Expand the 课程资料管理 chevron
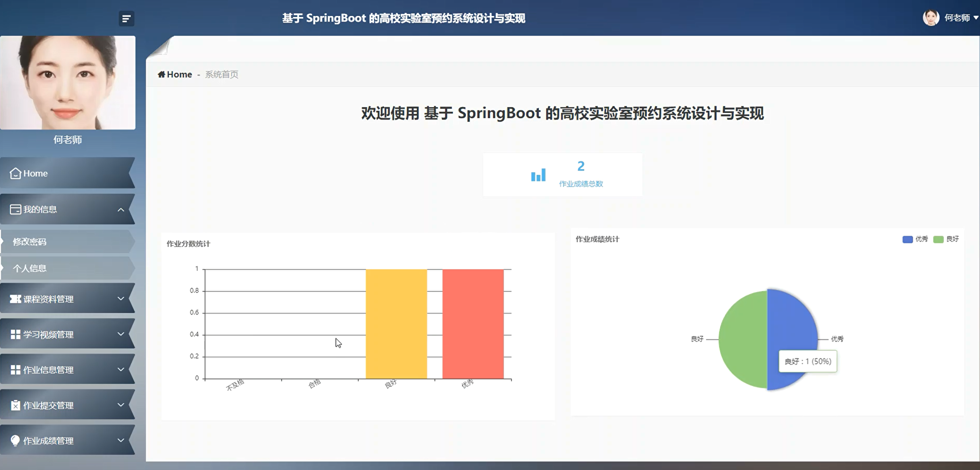The image size is (980, 470). (121, 299)
